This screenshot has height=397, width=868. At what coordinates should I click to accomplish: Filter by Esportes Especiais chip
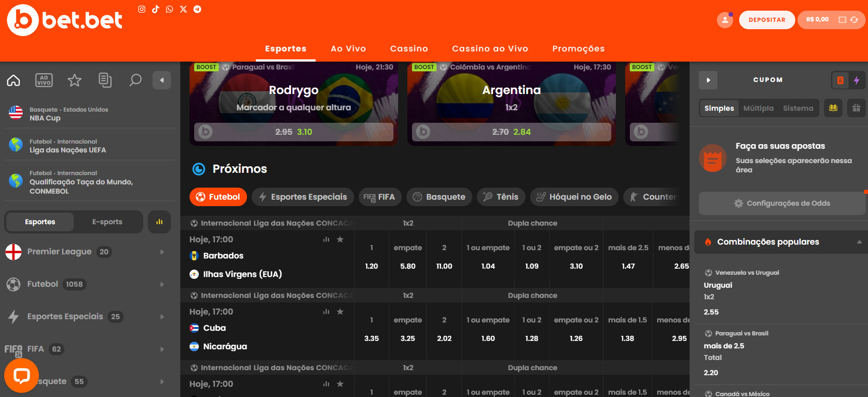click(x=303, y=197)
